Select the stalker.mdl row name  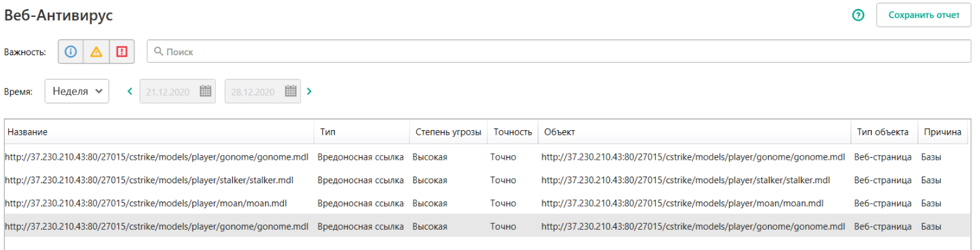pos(149,180)
